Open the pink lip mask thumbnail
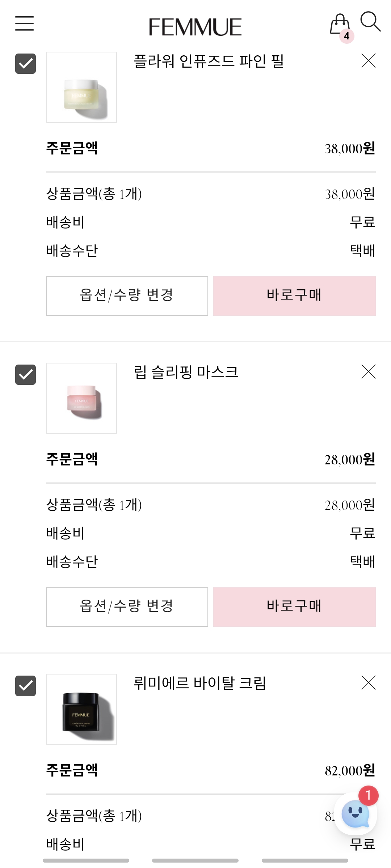This screenshot has width=391, height=868. tap(81, 398)
